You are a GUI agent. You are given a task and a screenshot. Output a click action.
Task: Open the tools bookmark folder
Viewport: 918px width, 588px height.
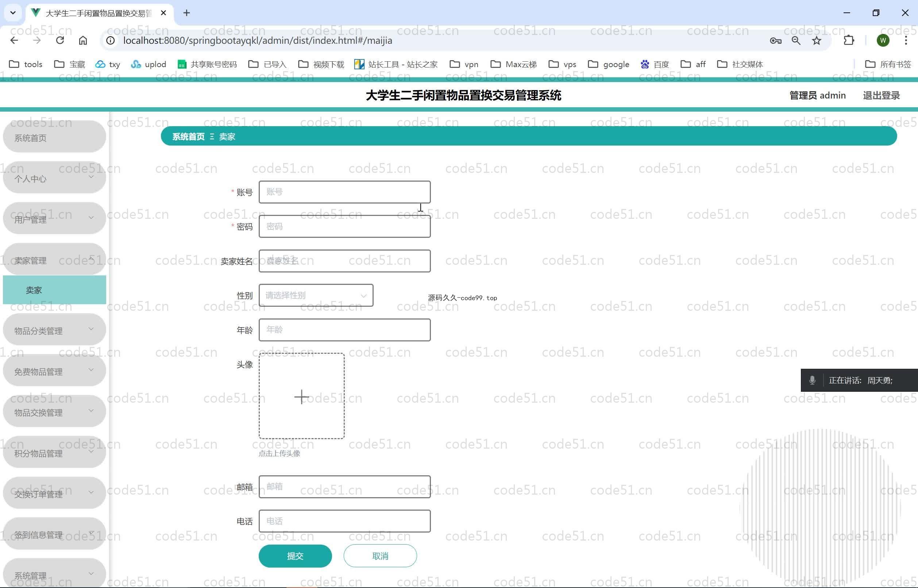coord(26,64)
